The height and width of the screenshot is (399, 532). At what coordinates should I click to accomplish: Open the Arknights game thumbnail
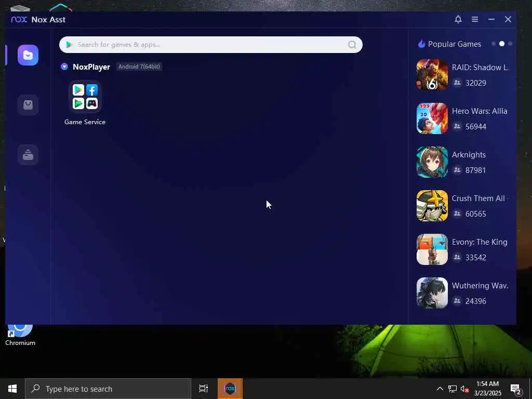click(x=432, y=162)
